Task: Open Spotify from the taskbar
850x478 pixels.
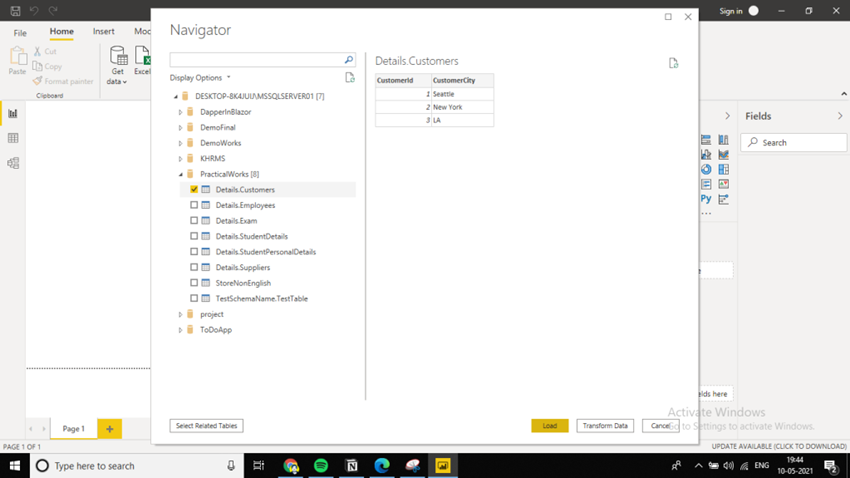Action: pos(321,466)
